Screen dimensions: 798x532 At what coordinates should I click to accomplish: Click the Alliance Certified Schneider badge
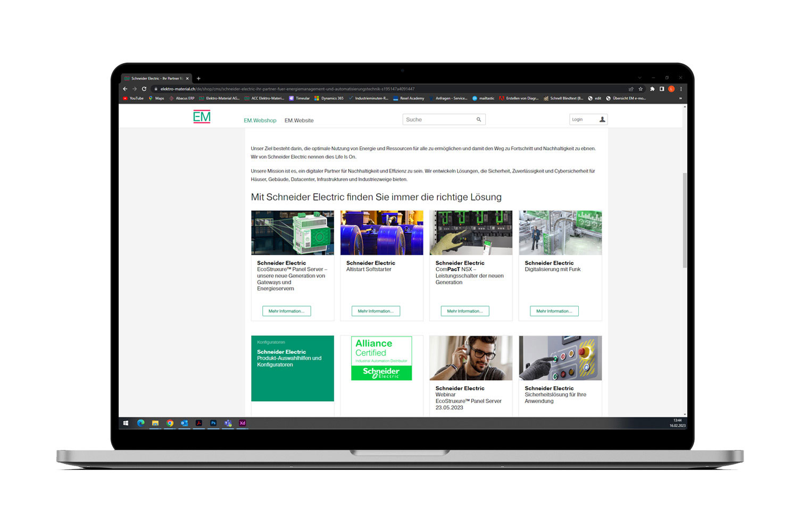coord(382,358)
